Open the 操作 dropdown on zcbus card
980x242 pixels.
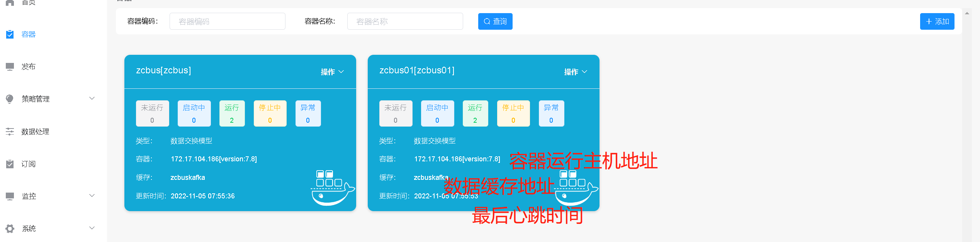point(332,72)
